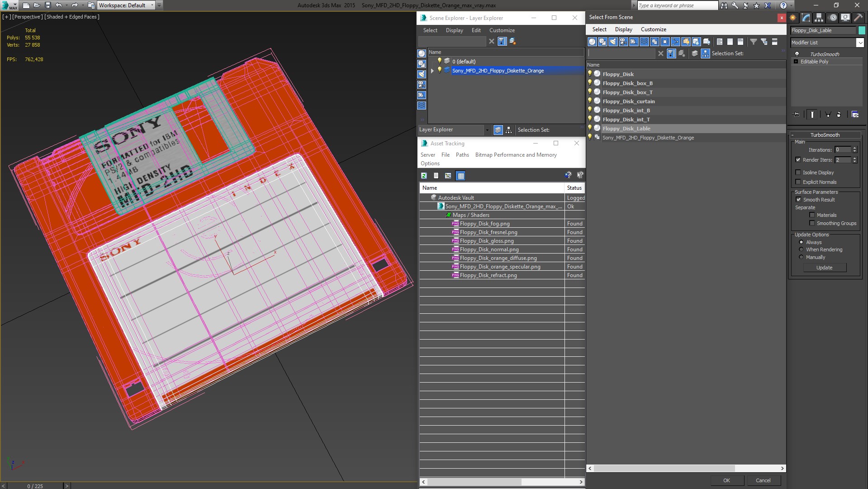The height and width of the screenshot is (489, 868).
Task: Toggle Render Iters checkbox
Action: (x=798, y=160)
